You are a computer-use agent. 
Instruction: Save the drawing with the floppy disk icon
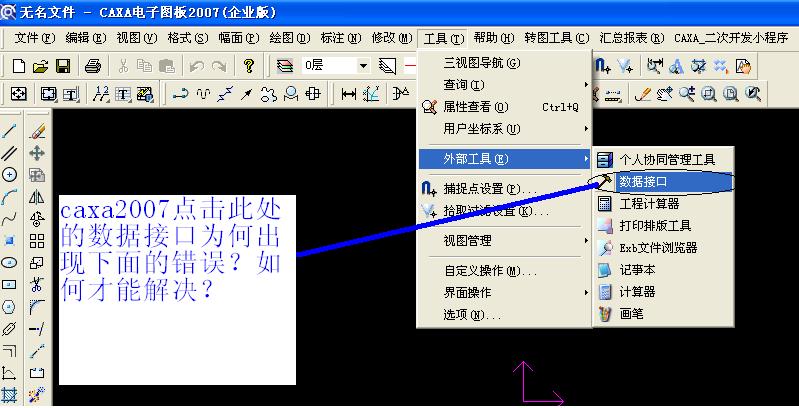(63, 66)
